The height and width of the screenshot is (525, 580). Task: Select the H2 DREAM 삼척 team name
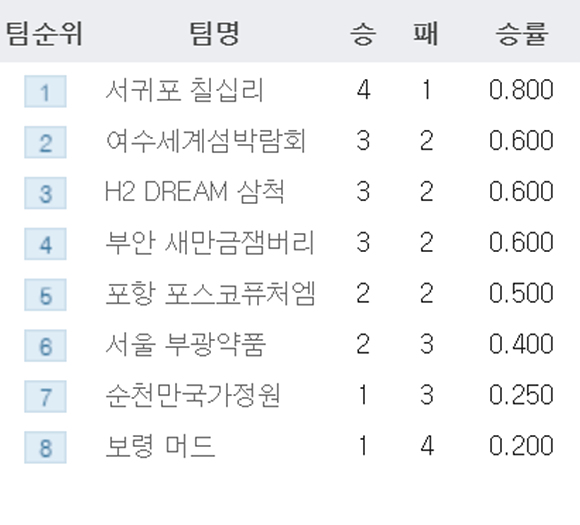click(195, 192)
